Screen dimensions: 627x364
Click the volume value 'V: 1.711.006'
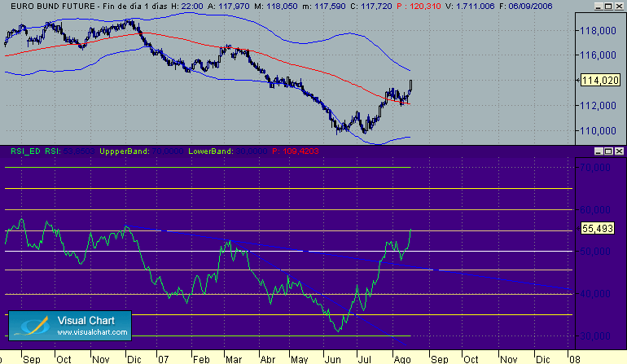pyautogui.click(x=471, y=7)
